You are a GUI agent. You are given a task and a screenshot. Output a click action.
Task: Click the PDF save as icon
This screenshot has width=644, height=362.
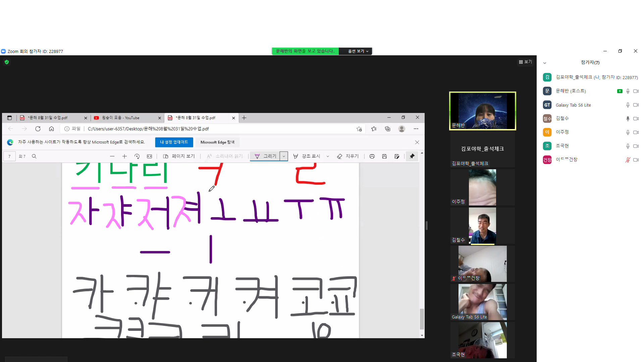(397, 156)
